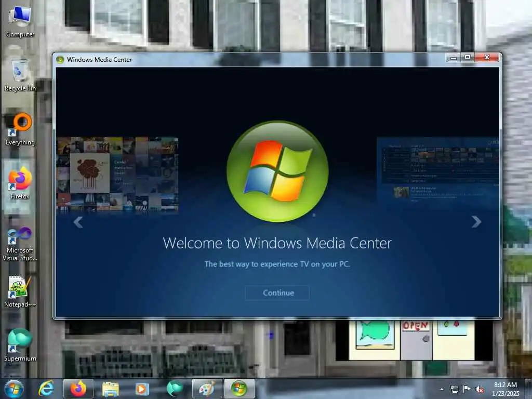
Task: Launch the Firefox desktop shortcut
Action: click(x=20, y=183)
